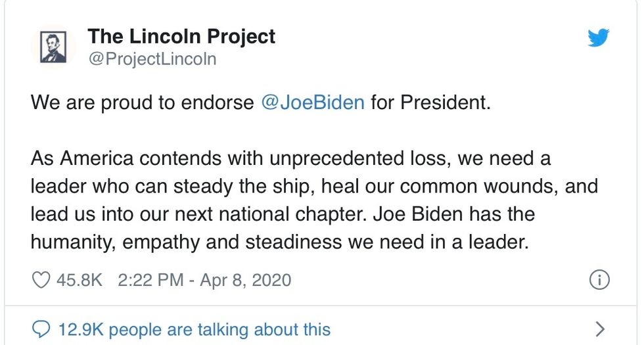Click the "We are proud to endorse" text
The width and height of the screenshot is (644, 345).
click(x=141, y=103)
